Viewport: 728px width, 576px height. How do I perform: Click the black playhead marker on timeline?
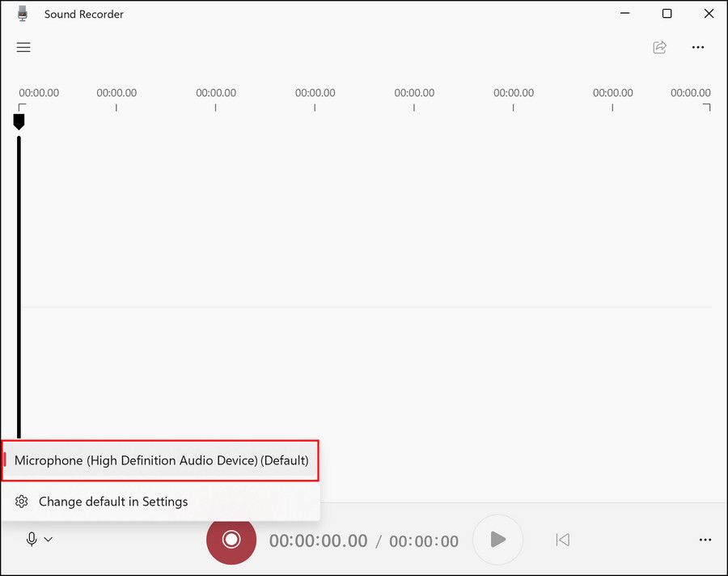coord(19,121)
